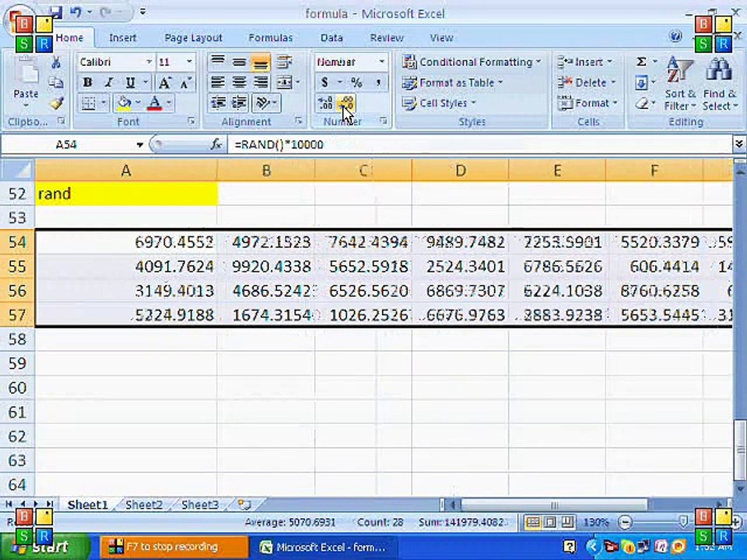The width and height of the screenshot is (747, 560).
Task: Click the fx Insert Function button
Action: pos(216,145)
